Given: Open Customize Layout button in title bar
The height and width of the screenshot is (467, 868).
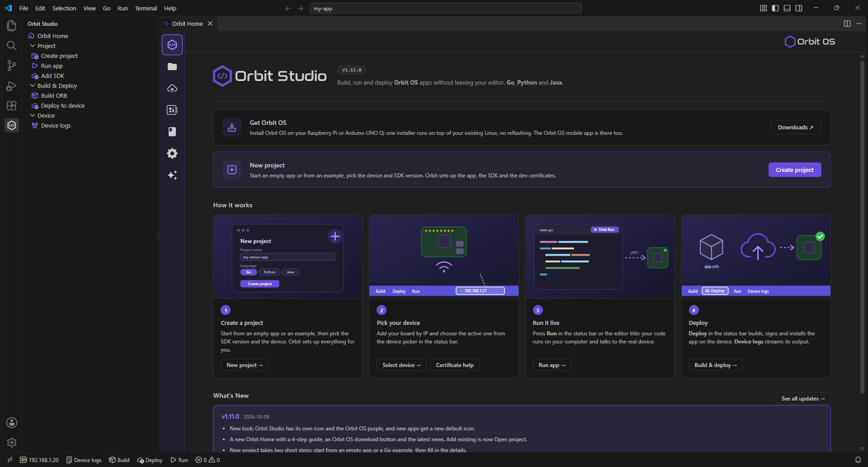Looking at the screenshot, I should click(x=764, y=8).
